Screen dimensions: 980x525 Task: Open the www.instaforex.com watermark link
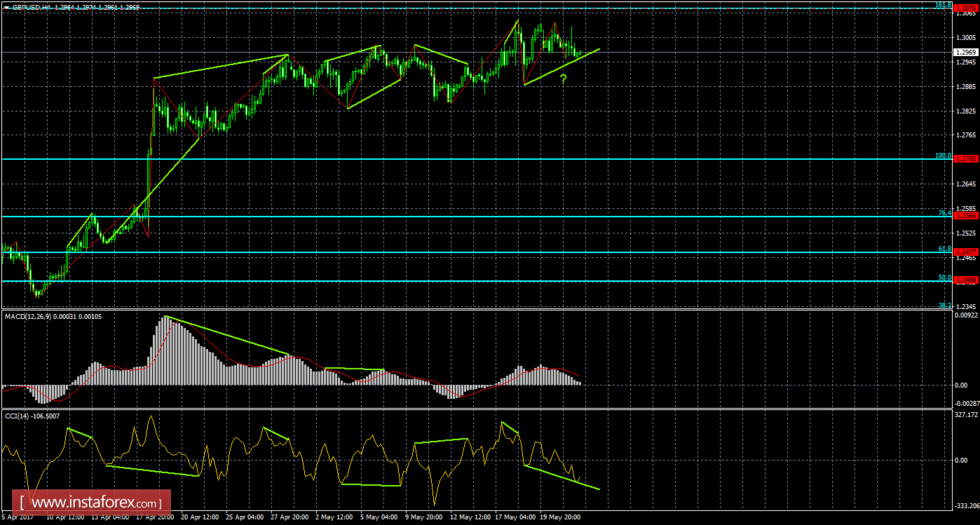coord(95,503)
